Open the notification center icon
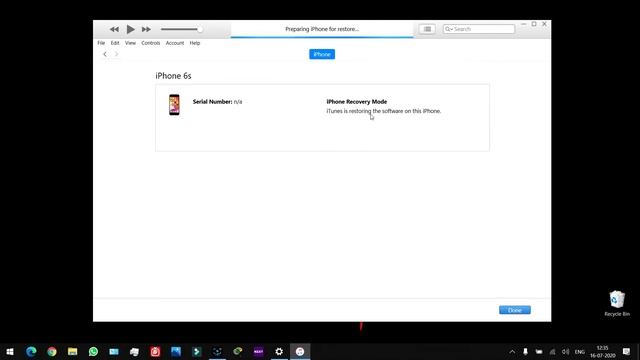 click(x=627, y=351)
